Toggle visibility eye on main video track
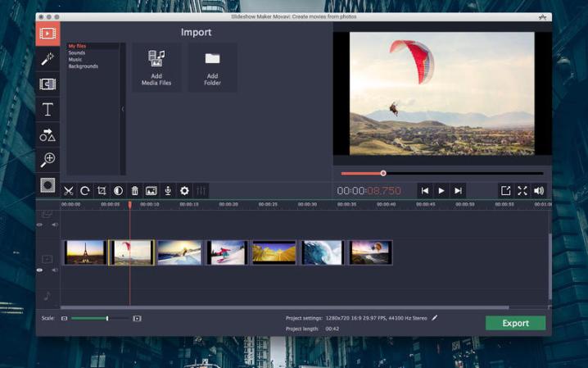The width and height of the screenshot is (588, 368). pos(40,270)
